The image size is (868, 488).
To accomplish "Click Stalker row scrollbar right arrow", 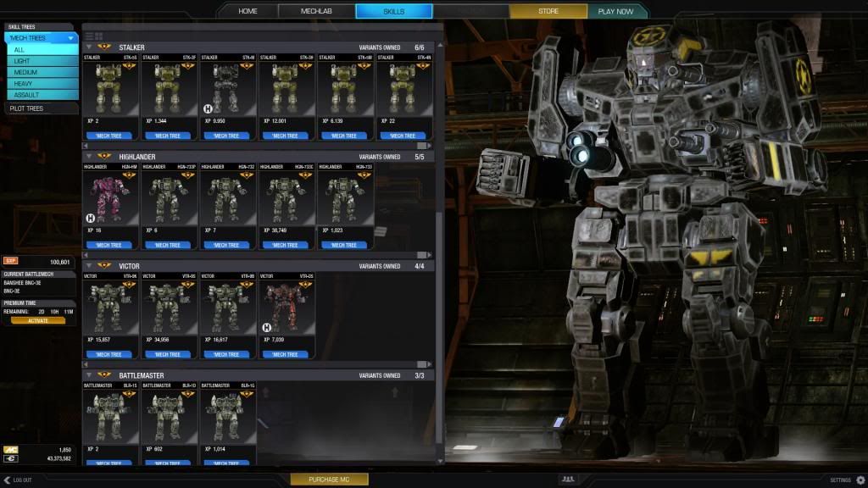I will [x=429, y=146].
